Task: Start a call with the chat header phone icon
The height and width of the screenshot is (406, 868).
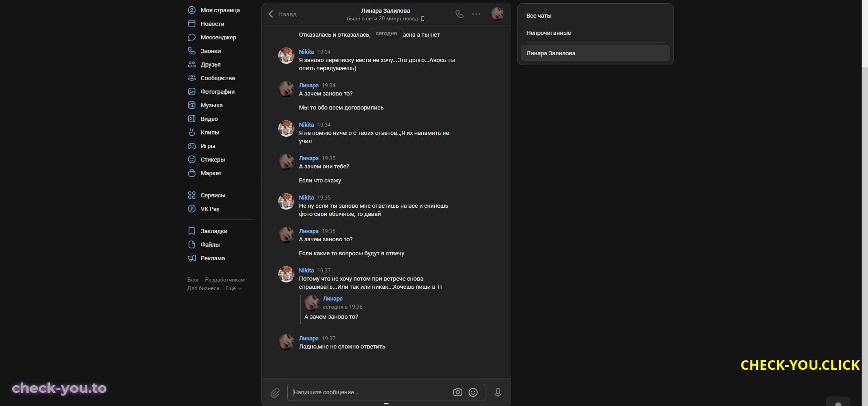Action: [460, 14]
